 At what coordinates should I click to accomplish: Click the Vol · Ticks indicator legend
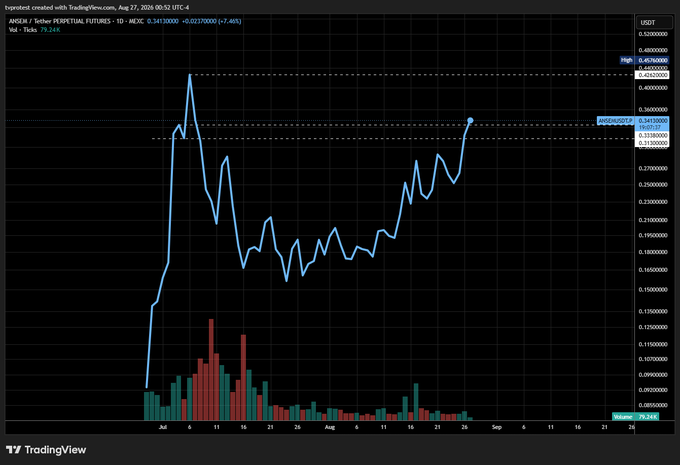coord(23,29)
